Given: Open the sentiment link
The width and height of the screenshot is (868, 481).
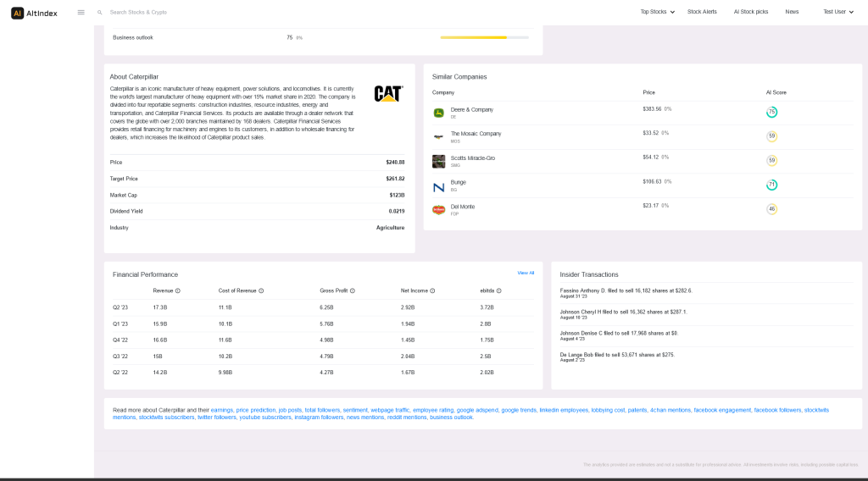Looking at the screenshot, I should 355,410.
